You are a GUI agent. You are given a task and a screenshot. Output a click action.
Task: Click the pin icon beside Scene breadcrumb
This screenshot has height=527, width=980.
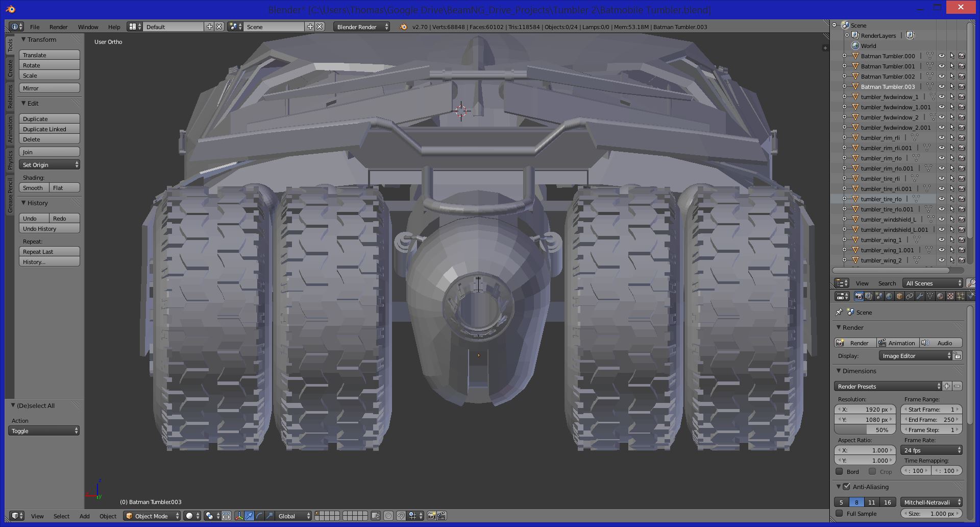pyautogui.click(x=839, y=312)
